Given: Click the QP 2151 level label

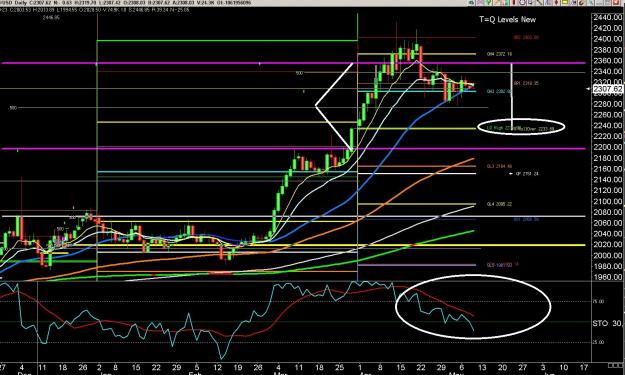Looking at the screenshot, I should click(x=527, y=174).
